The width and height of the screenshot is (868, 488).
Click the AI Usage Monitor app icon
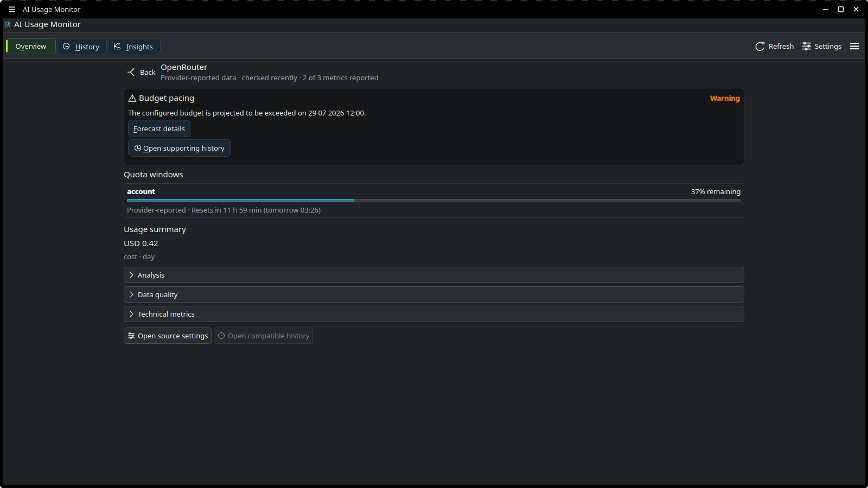pyautogui.click(x=8, y=24)
